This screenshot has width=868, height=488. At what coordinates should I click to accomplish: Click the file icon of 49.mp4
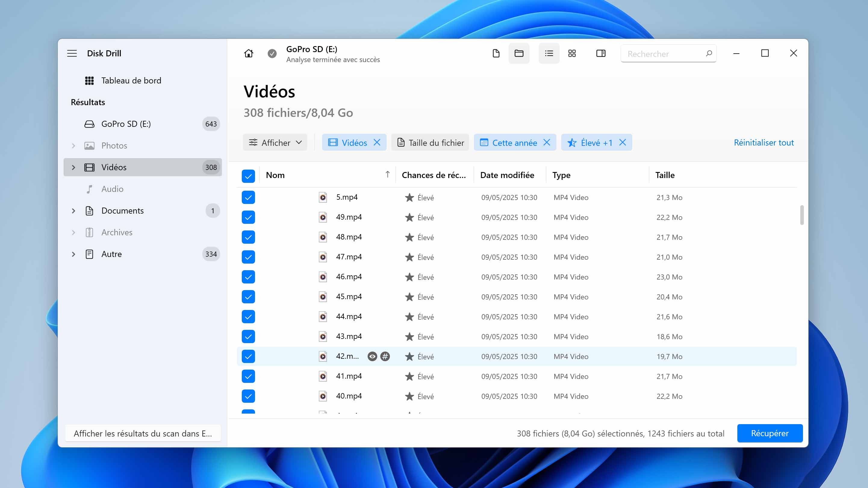click(323, 217)
